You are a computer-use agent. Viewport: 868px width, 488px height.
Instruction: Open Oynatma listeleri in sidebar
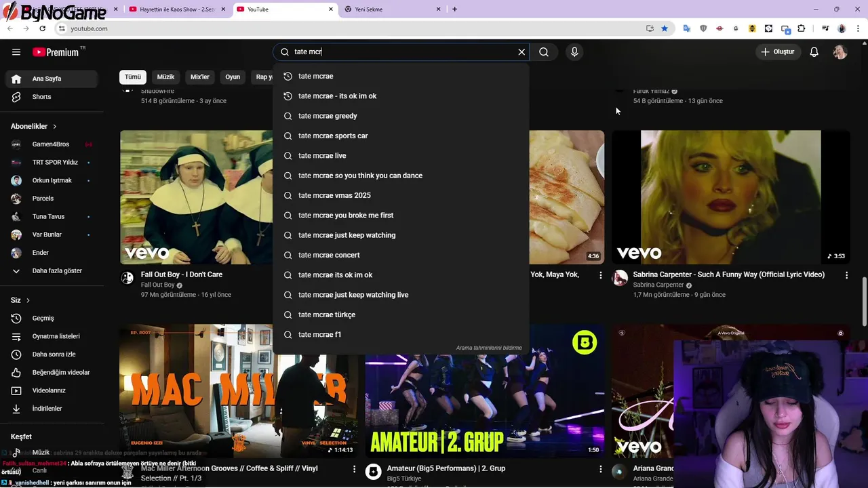tap(52, 336)
